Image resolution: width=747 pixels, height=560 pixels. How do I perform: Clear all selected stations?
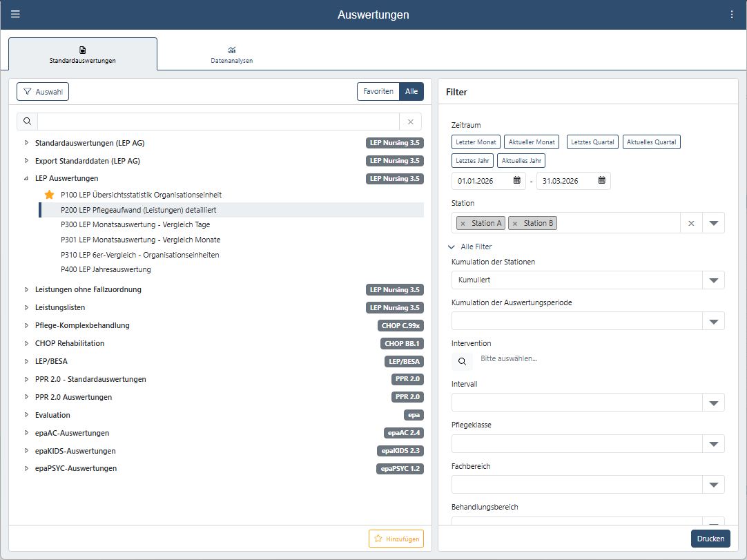pos(690,223)
